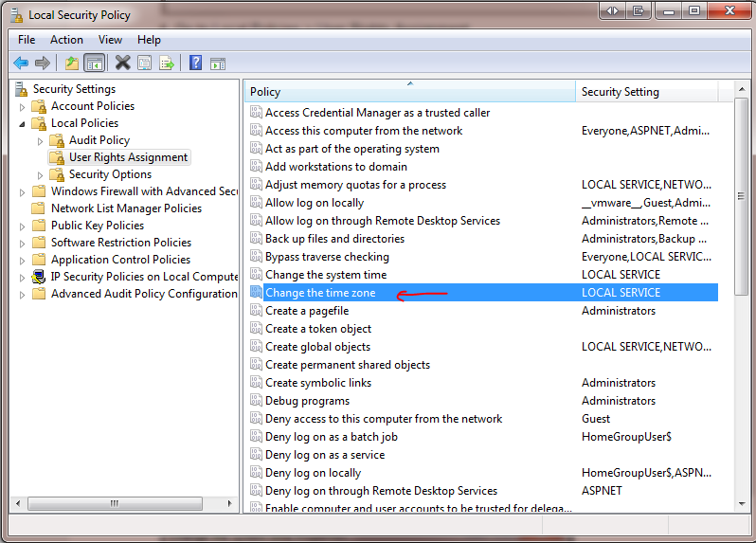The image size is (756, 543).
Task: Open the View menu
Action: [x=110, y=40]
